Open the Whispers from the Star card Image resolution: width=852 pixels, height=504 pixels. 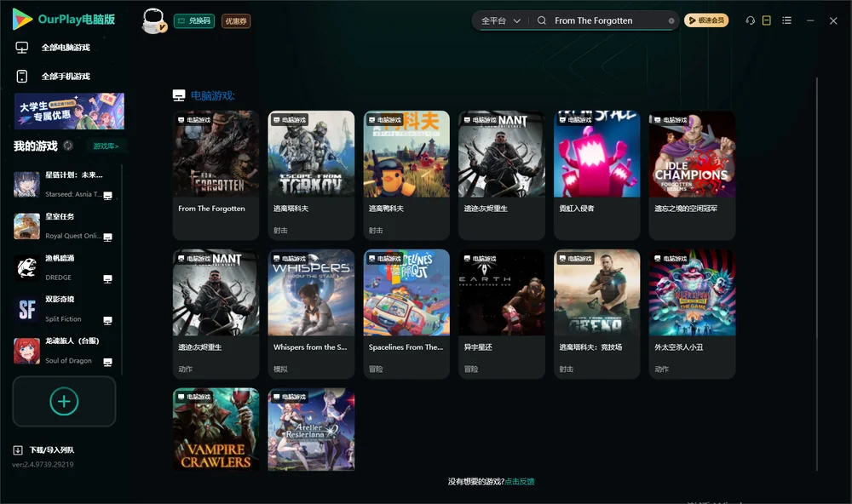[x=311, y=313]
